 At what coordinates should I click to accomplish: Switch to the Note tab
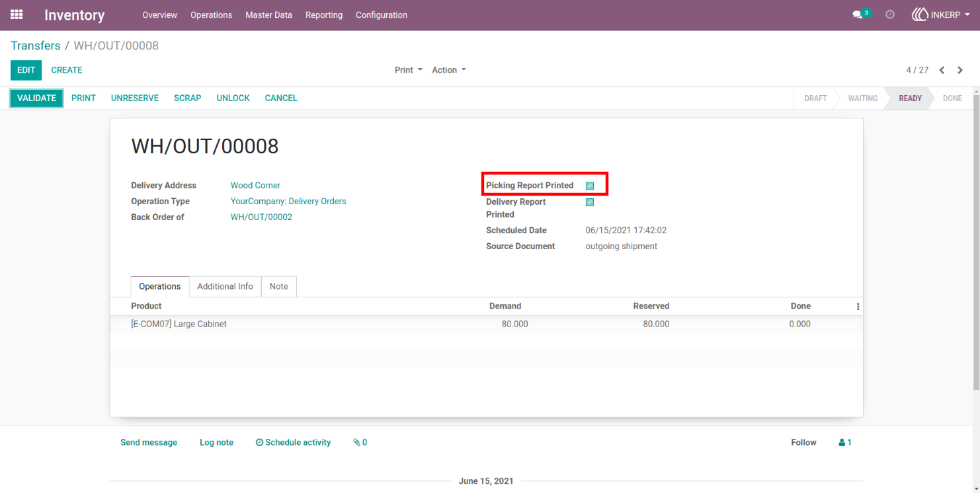click(279, 287)
